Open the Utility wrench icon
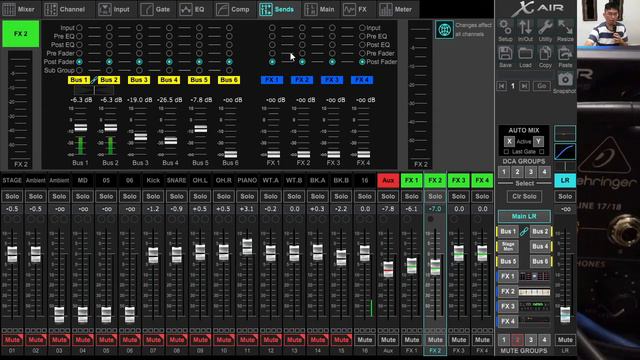The image size is (640, 360). click(545, 28)
